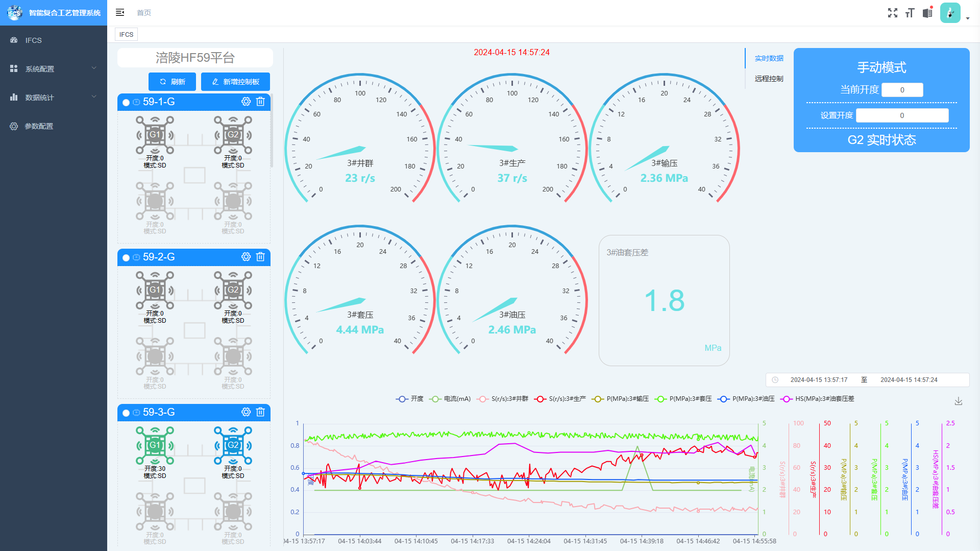The image size is (980, 551).
Task: Toggle HS(MPa):3#油套压差 legend series
Action: click(x=817, y=399)
